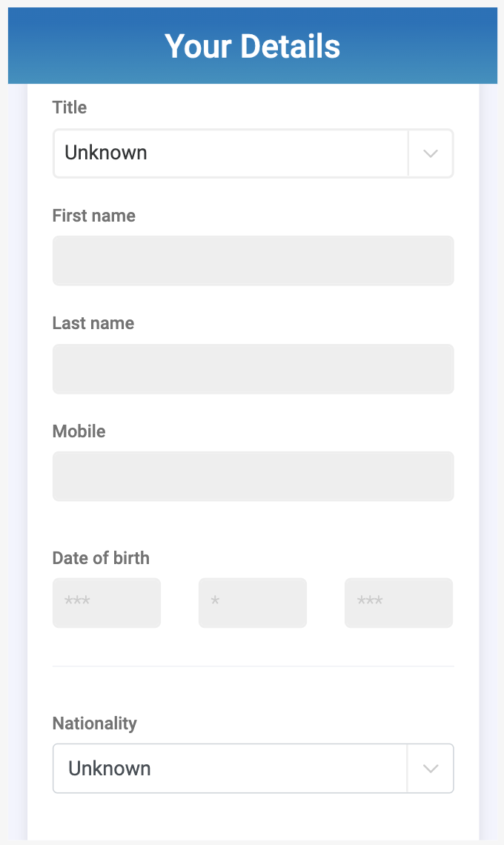Click the 'Your Details' header title
This screenshot has width=504, height=845.
pyautogui.click(x=253, y=46)
